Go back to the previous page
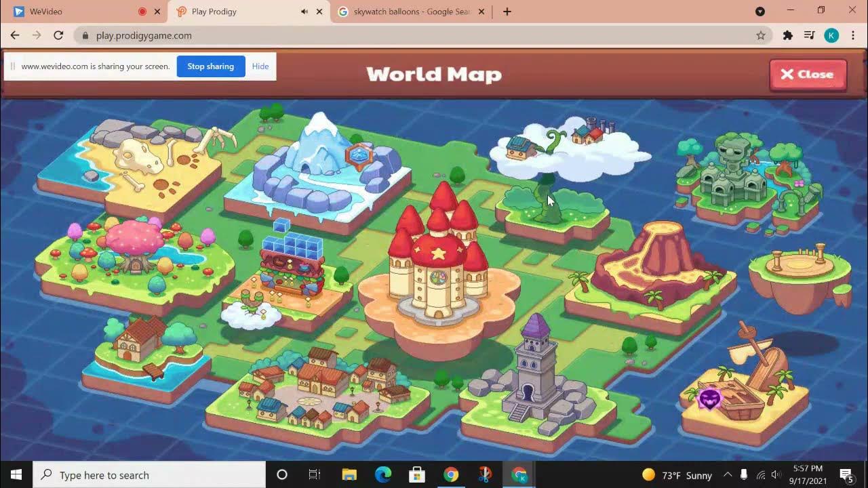This screenshot has width=868, height=488. (x=15, y=35)
